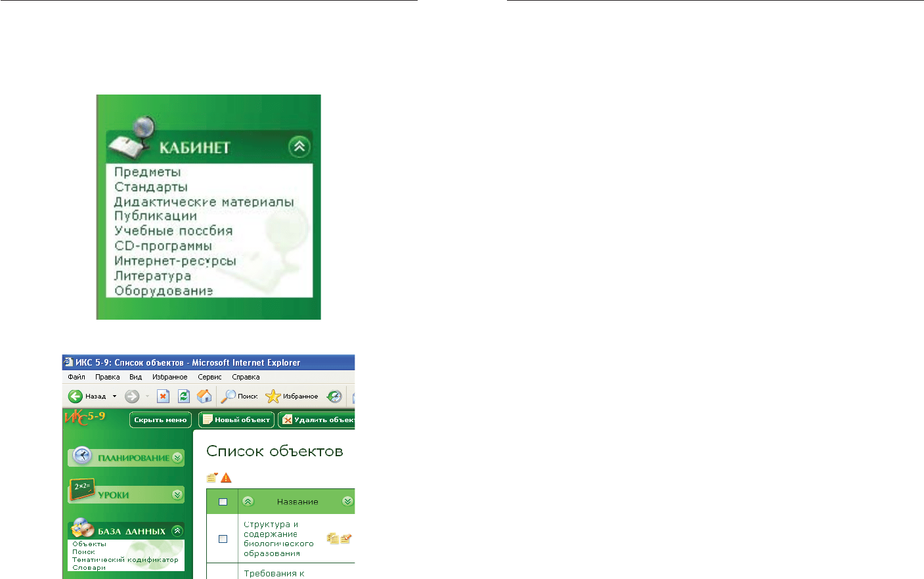Screen dimensions: 924x579
Task: Open the Вид menu
Action: [135, 377]
